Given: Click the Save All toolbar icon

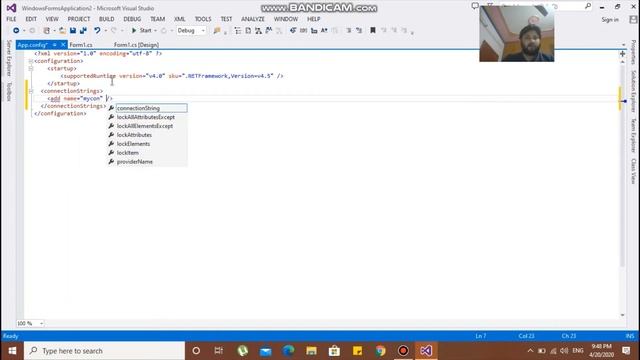Looking at the screenshot, I should (83, 31).
